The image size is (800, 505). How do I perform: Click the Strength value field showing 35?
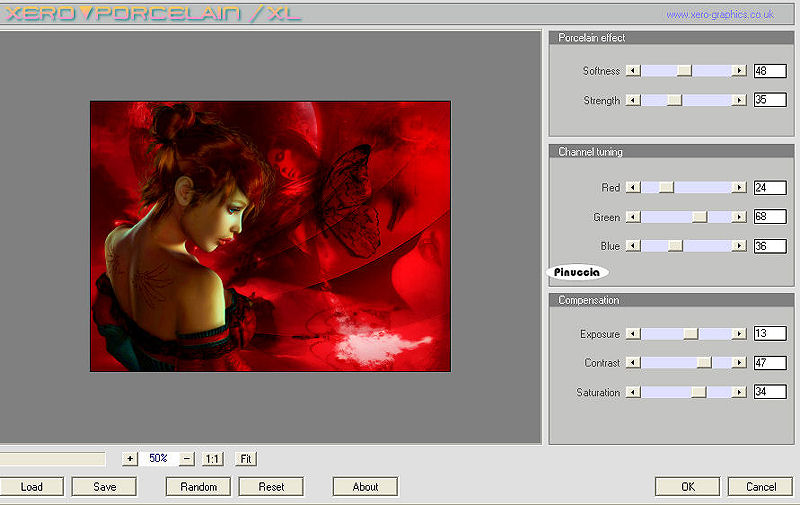[770, 99]
